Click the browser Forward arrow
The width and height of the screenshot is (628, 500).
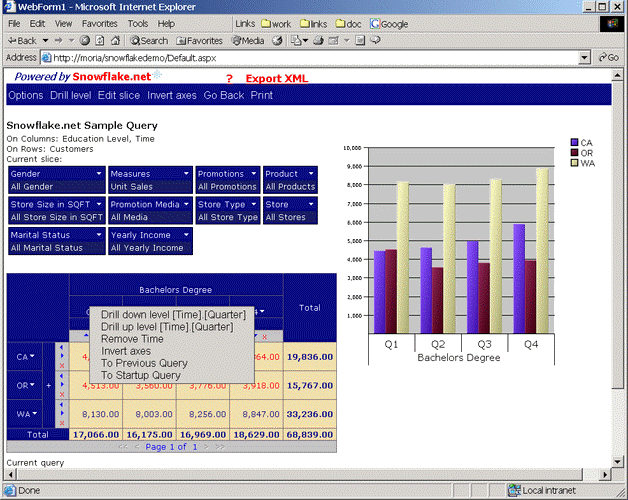tap(59, 40)
